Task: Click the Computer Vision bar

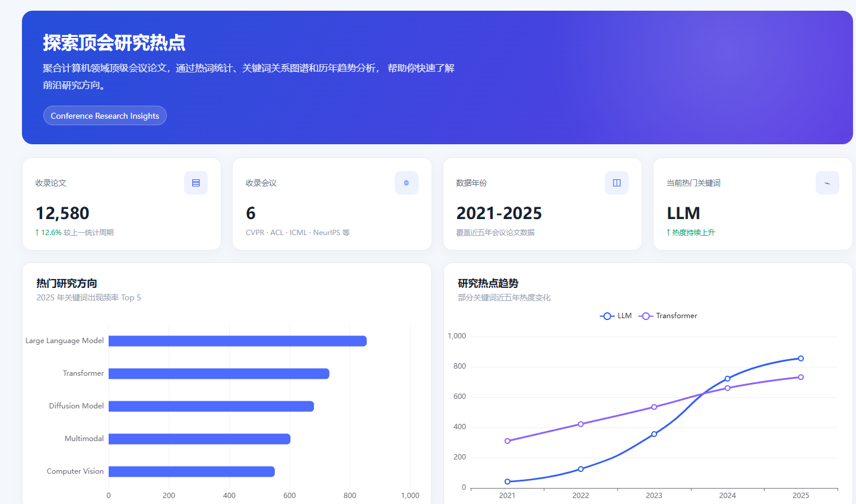Action: pos(192,471)
